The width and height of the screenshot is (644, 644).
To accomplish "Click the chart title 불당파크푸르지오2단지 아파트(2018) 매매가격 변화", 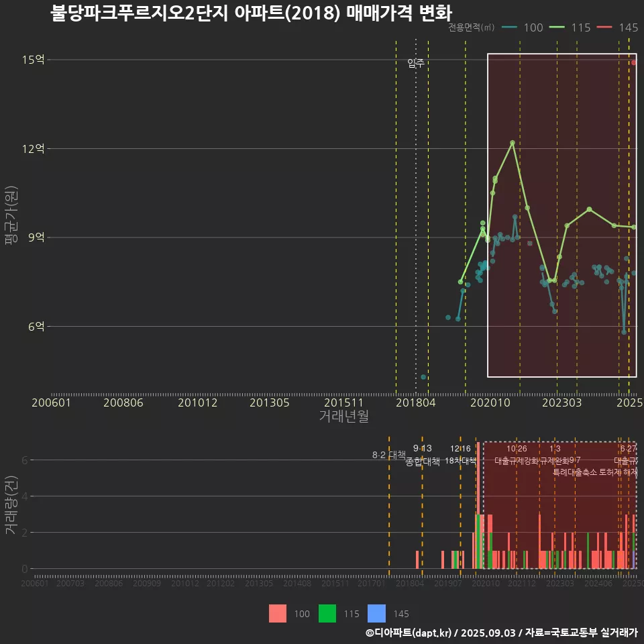I will (251, 13).
